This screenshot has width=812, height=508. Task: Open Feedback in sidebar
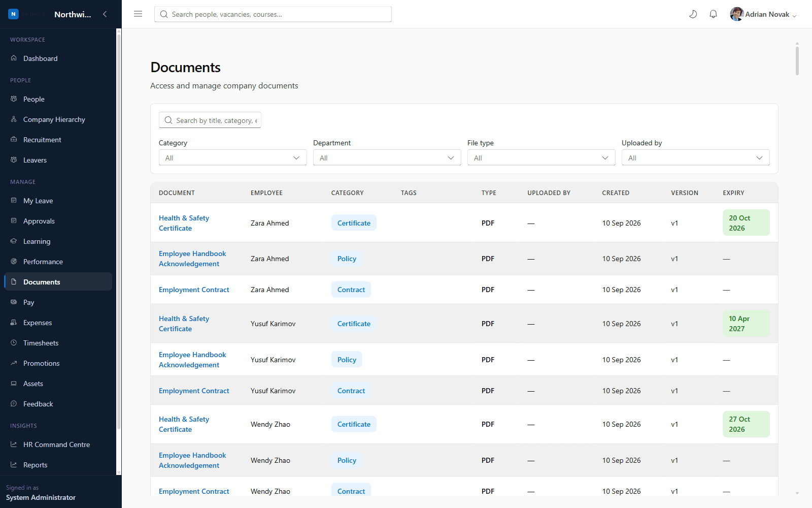pyautogui.click(x=58, y=404)
